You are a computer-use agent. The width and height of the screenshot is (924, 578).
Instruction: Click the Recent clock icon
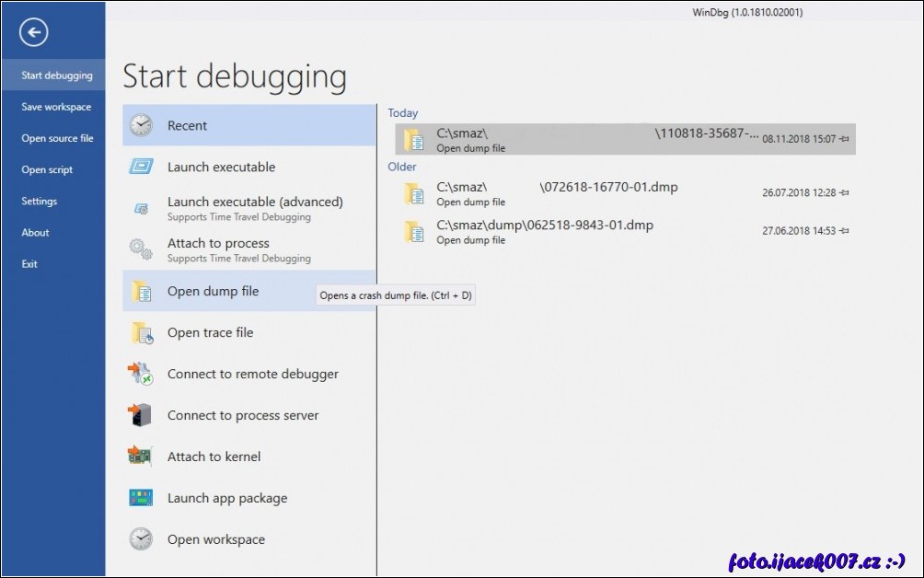(141, 126)
